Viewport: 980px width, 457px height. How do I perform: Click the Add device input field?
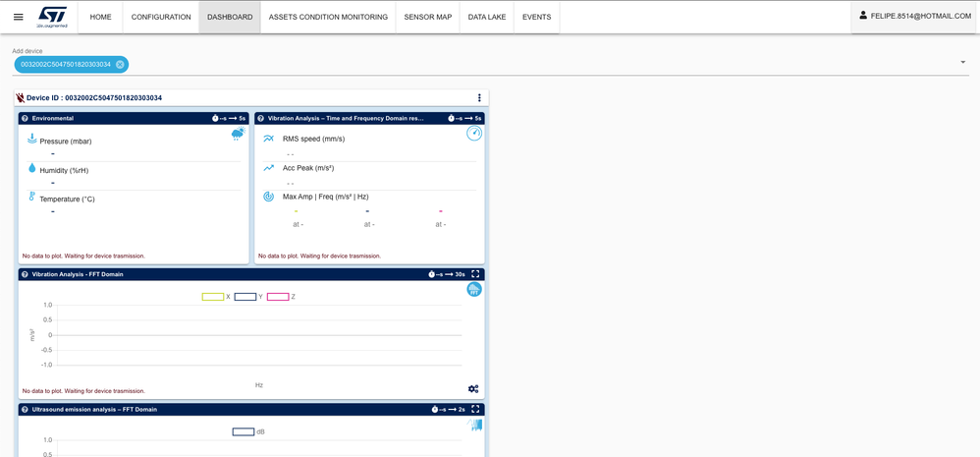[x=491, y=64]
